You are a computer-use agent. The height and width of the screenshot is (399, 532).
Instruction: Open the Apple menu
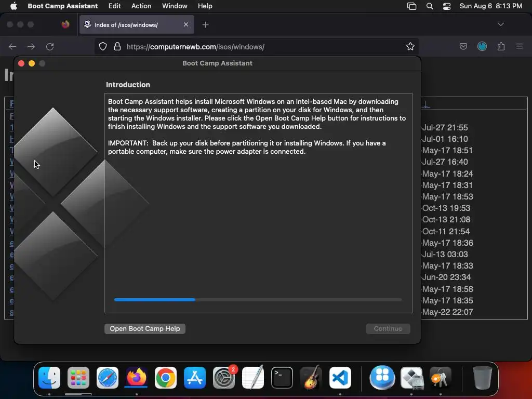coord(14,6)
